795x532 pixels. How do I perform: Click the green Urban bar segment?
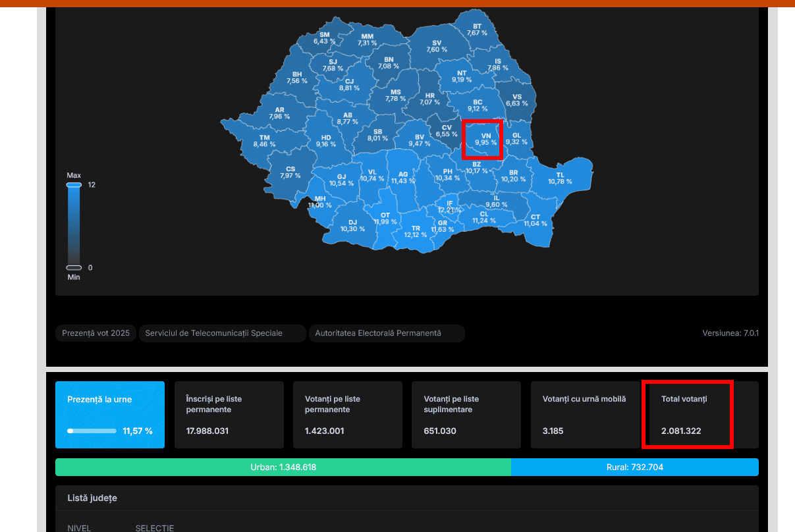[x=283, y=467]
